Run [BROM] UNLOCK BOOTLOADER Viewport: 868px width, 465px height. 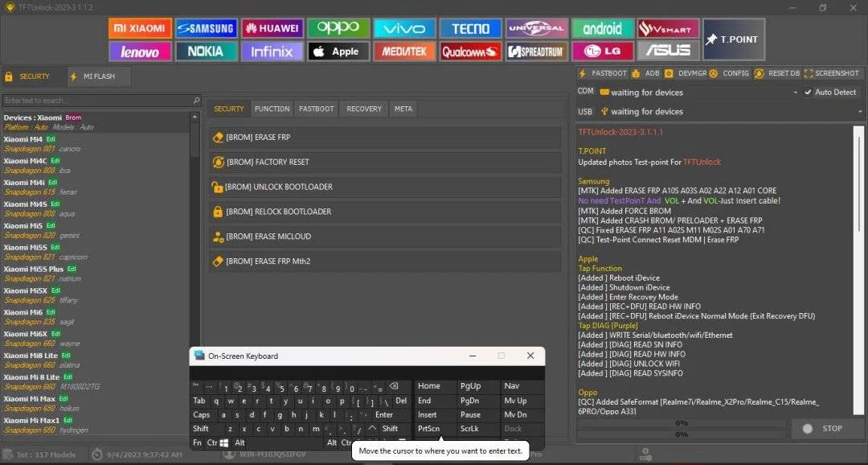coord(385,187)
